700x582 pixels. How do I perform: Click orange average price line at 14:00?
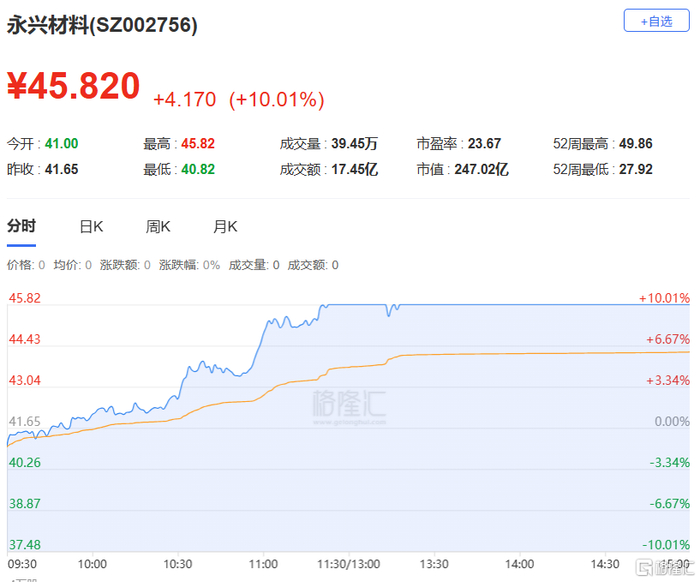(519, 353)
